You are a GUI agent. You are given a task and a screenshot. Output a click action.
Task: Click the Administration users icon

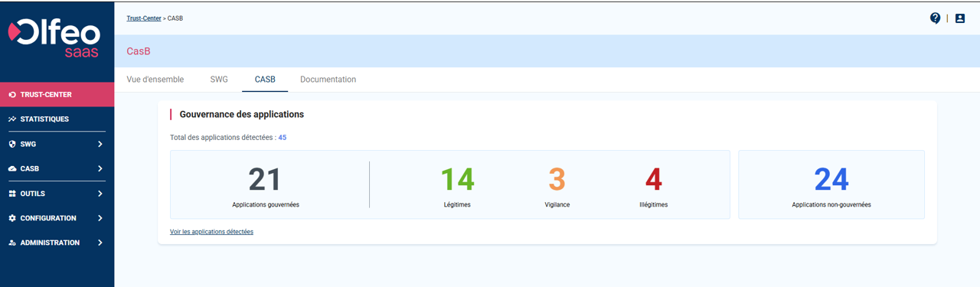[12, 243]
